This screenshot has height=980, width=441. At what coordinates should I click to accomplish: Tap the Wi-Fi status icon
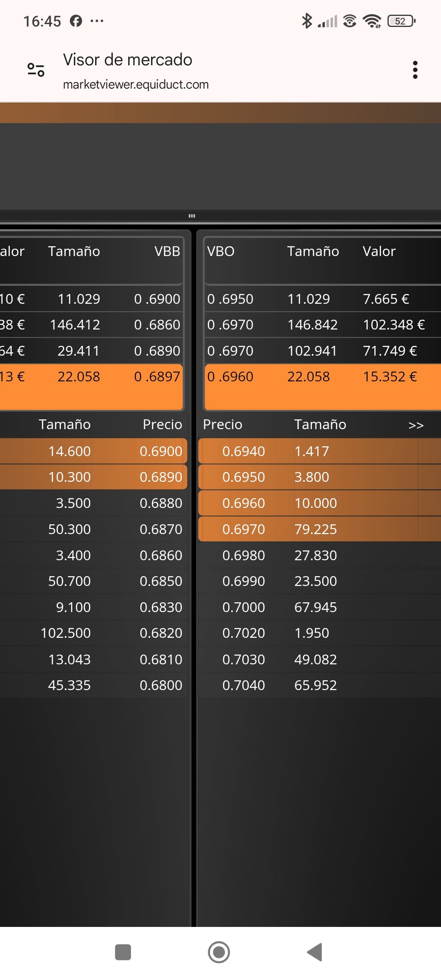372,21
